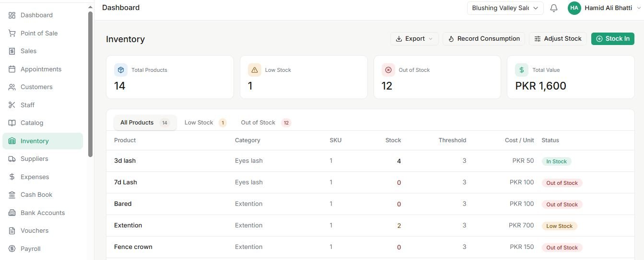Click the Payroll coin icon

coord(12,249)
